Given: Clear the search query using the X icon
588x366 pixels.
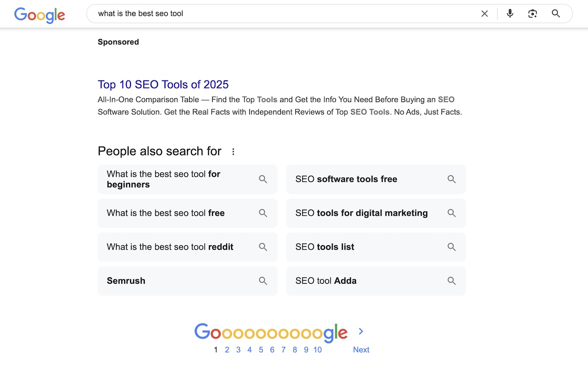Looking at the screenshot, I should click(x=485, y=14).
